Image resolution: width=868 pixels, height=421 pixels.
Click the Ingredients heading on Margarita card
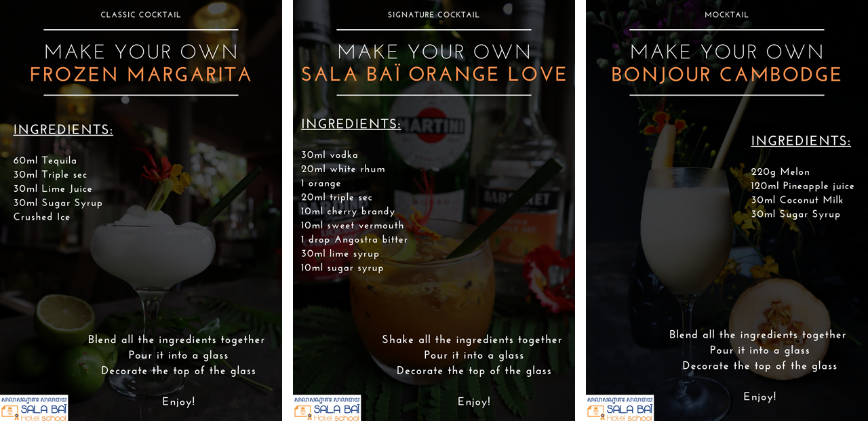(63, 129)
